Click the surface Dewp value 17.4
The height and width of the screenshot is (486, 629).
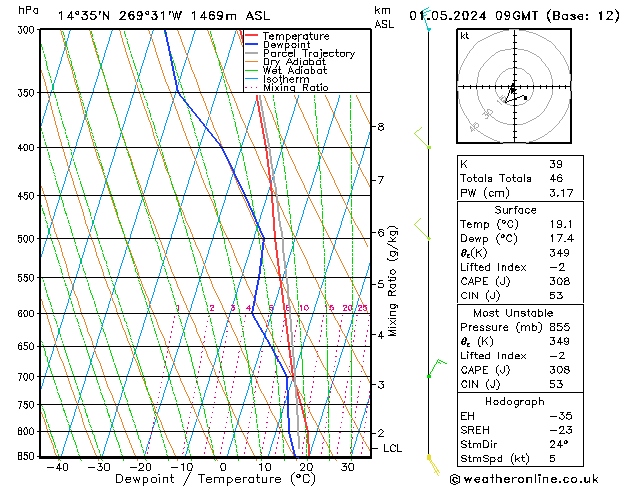point(561,239)
